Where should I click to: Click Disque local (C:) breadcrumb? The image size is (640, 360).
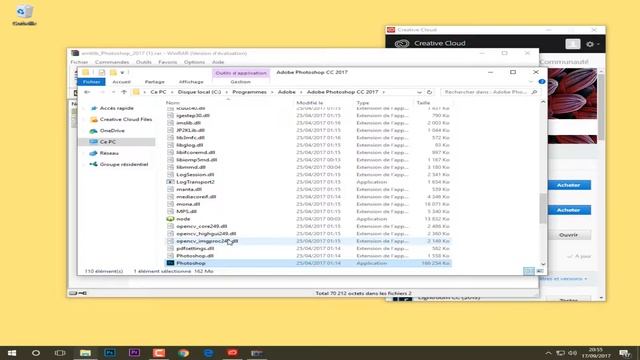click(x=199, y=92)
